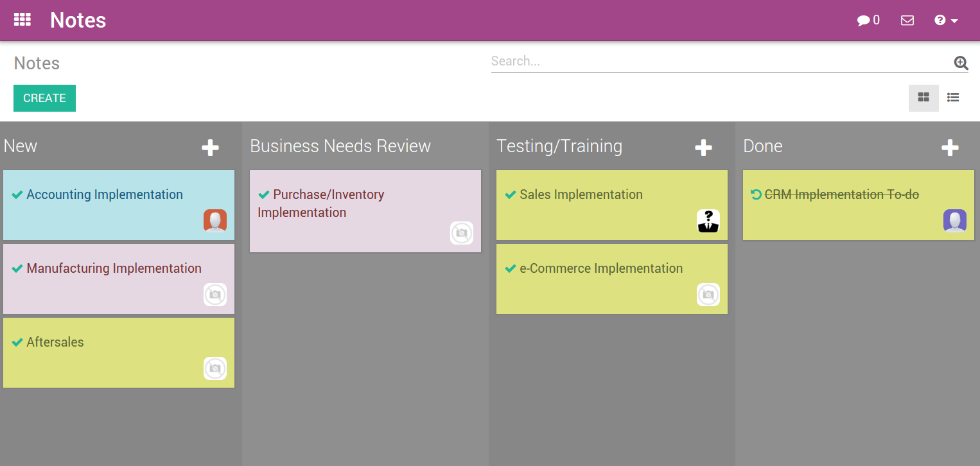Screen dimensions: 980x466
Task: Add a note in the New column
Action: [x=210, y=148]
